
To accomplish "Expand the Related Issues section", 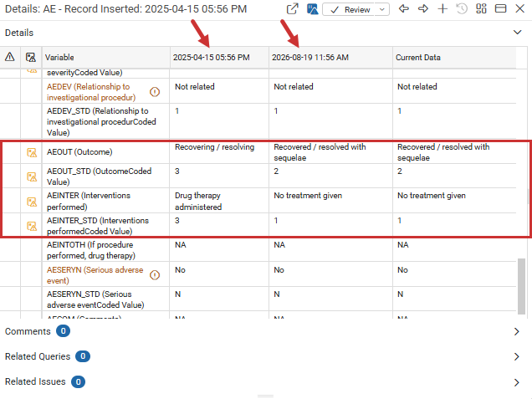I will coord(516,382).
